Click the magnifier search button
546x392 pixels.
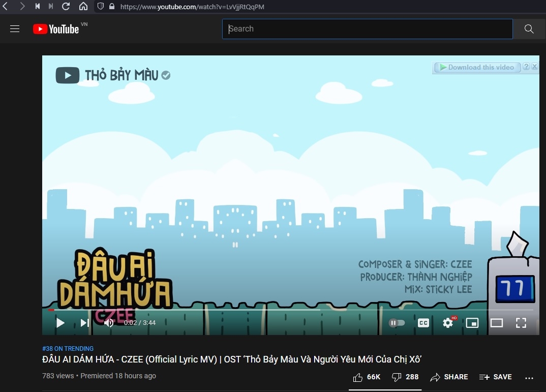pos(529,29)
